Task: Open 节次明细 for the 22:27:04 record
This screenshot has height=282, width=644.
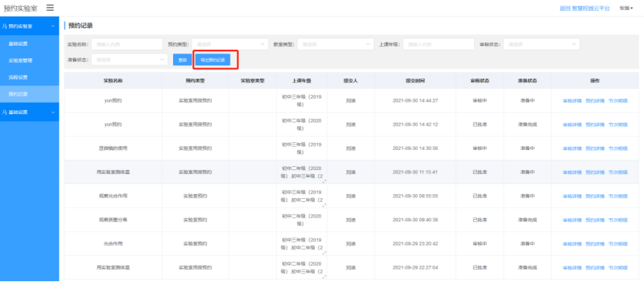Action: pos(618,267)
